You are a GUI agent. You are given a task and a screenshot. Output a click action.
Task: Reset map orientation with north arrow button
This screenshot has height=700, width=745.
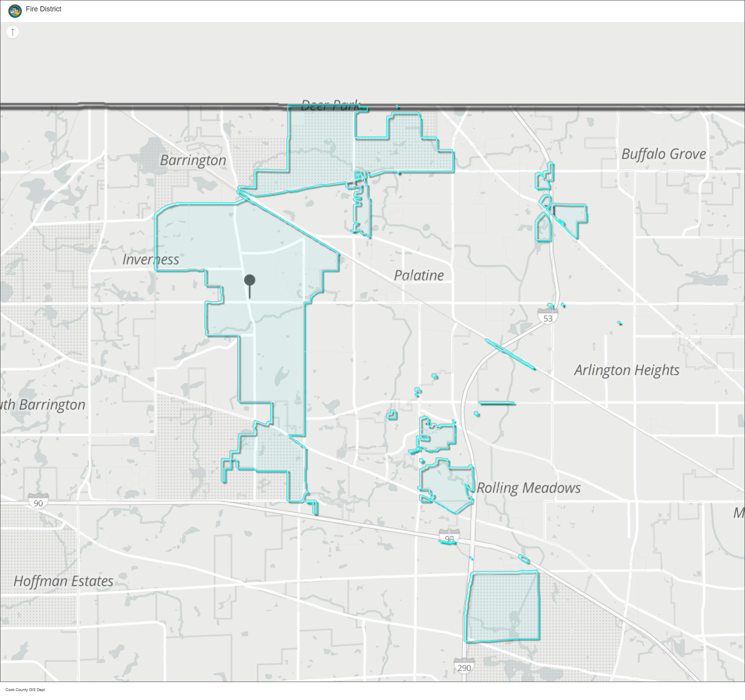(x=13, y=32)
